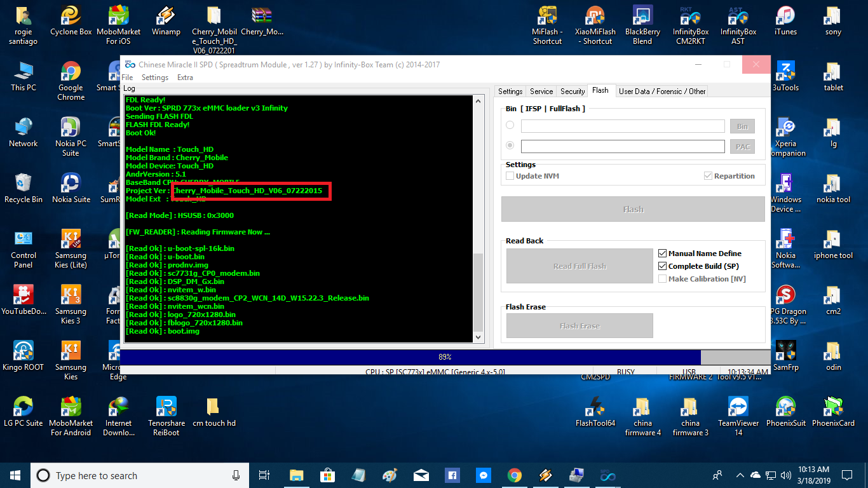This screenshot has width=868, height=488.
Task: Click the Read Full Flash button
Action: click(580, 266)
